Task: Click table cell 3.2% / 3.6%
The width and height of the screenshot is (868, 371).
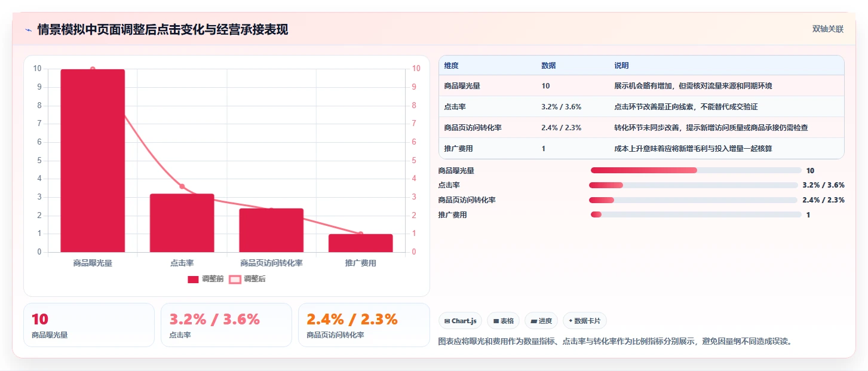Action: (x=562, y=107)
